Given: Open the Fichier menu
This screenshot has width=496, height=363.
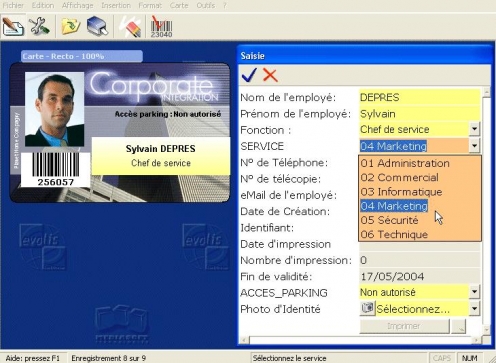Looking at the screenshot, I should pos(13,5).
